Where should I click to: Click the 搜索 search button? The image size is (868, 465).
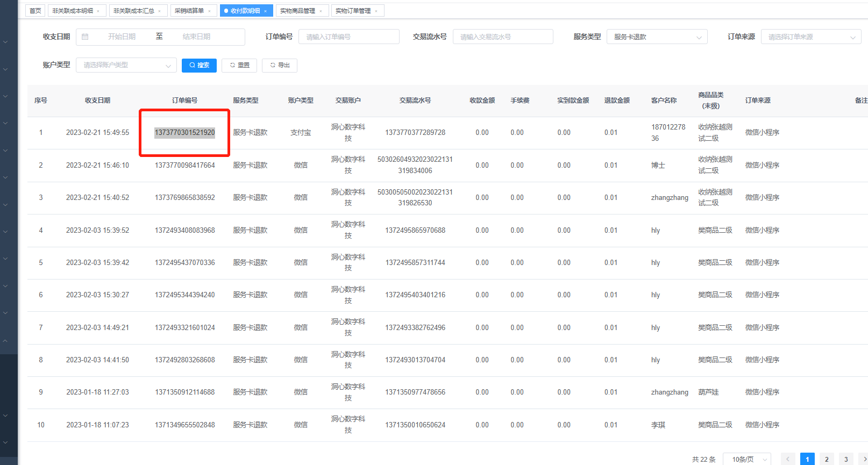pos(199,65)
